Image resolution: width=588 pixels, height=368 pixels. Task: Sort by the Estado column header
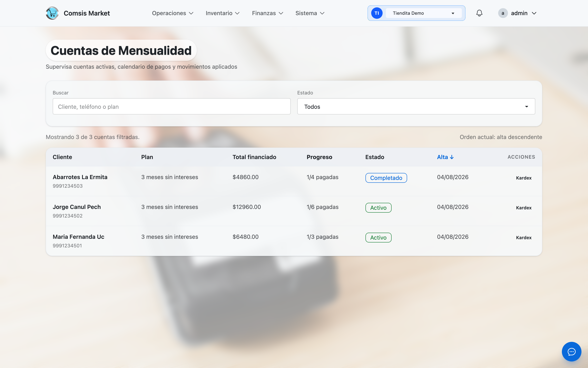375,157
